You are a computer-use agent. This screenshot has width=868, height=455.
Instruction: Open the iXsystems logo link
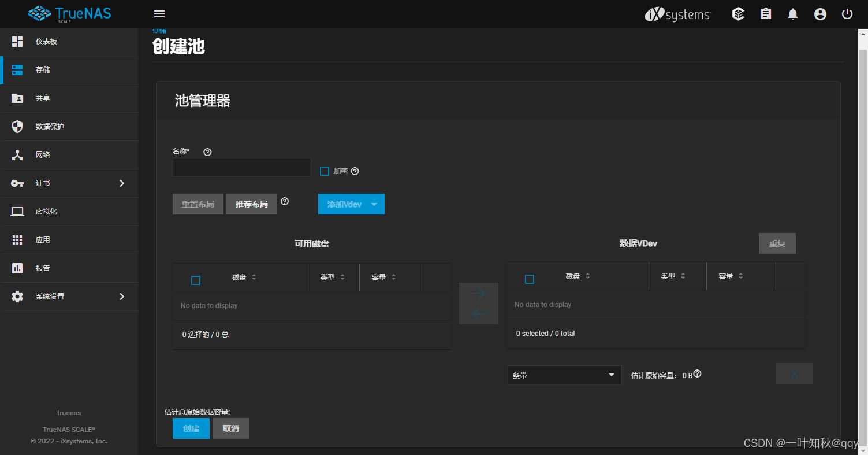678,14
